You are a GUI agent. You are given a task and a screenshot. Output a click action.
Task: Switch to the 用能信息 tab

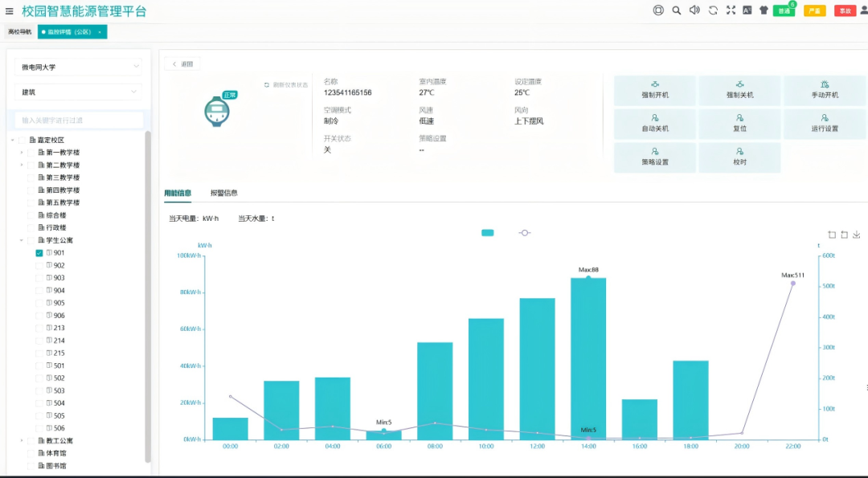coord(178,193)
